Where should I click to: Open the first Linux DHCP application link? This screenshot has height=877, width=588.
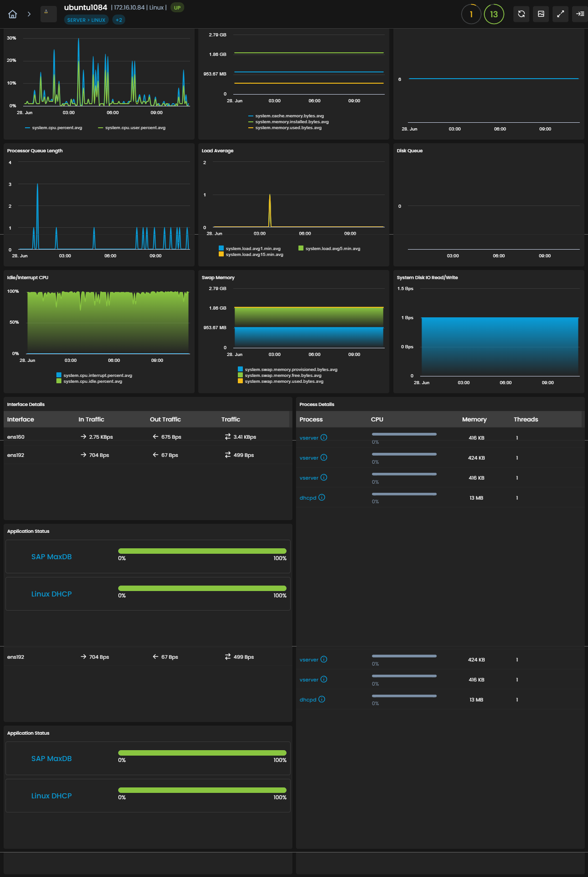pos(51,594)
